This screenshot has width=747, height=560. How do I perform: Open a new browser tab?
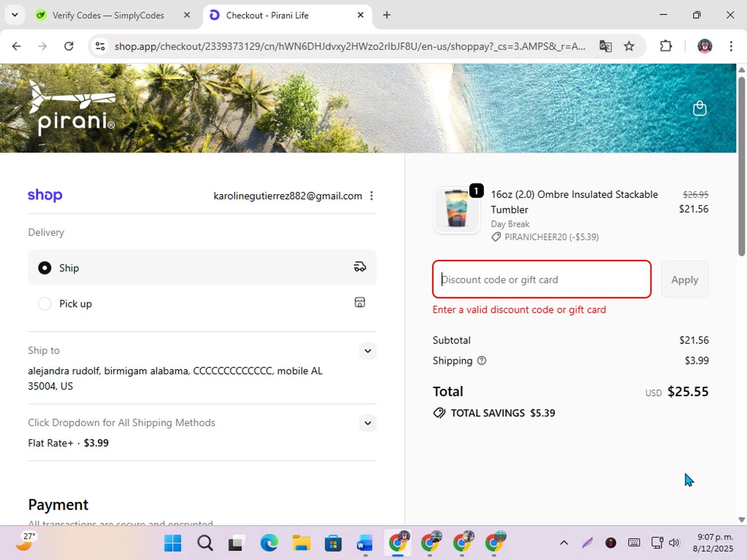tap(387, 15)
